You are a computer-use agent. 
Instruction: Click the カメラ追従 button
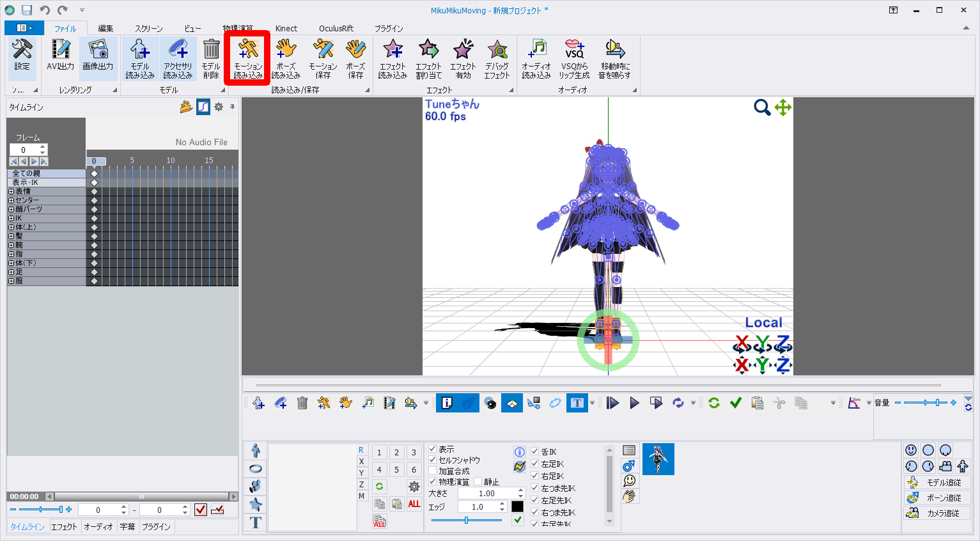[937, 513]
